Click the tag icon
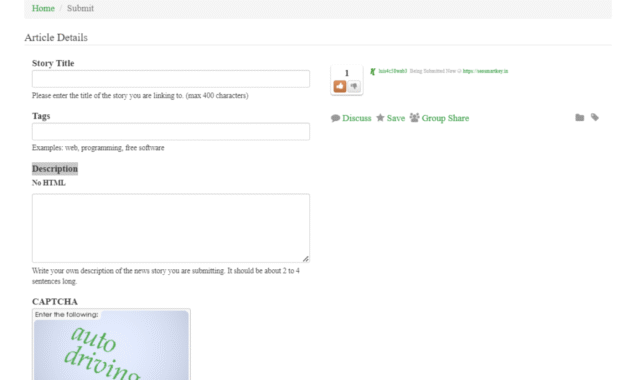 (595, 117)
